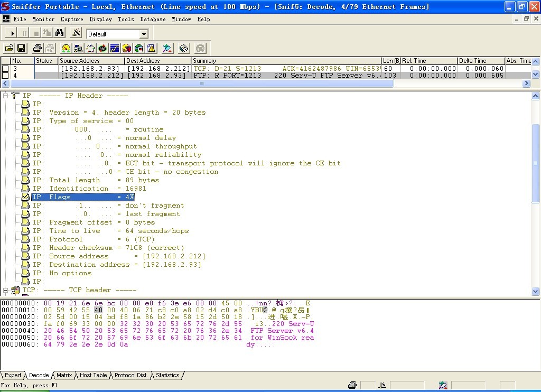541x392 pixels.
Task: Click the highlighted hex byte 40
Action: (x=98, y=310)
